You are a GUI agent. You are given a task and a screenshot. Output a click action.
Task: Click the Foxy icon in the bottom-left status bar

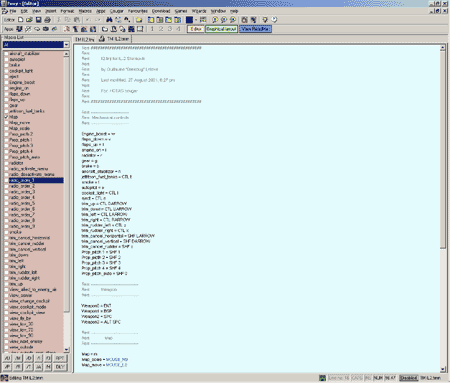[4, 378]
